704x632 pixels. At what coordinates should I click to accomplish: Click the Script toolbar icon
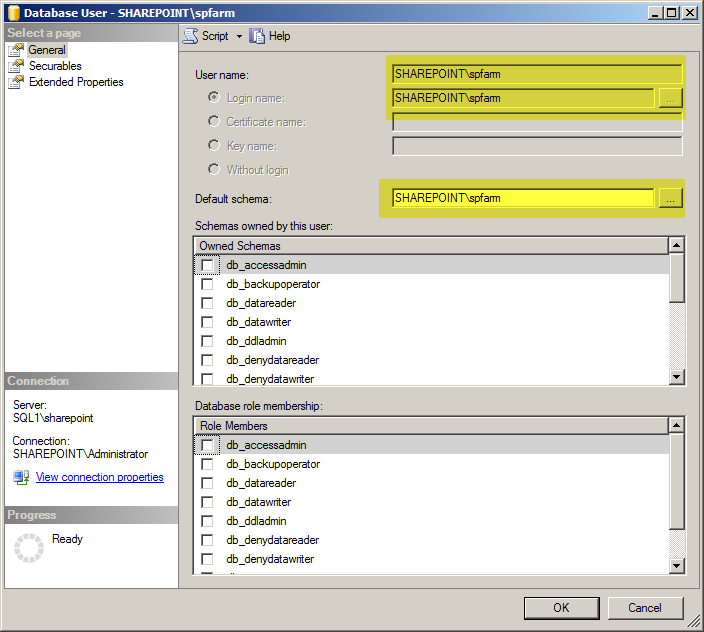(190, 36)
